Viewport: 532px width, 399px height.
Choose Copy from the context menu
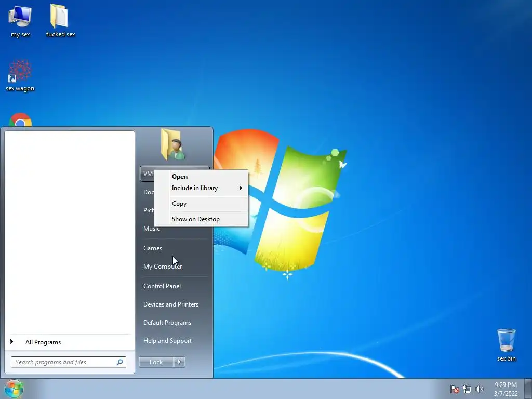[x=201, y=204]
